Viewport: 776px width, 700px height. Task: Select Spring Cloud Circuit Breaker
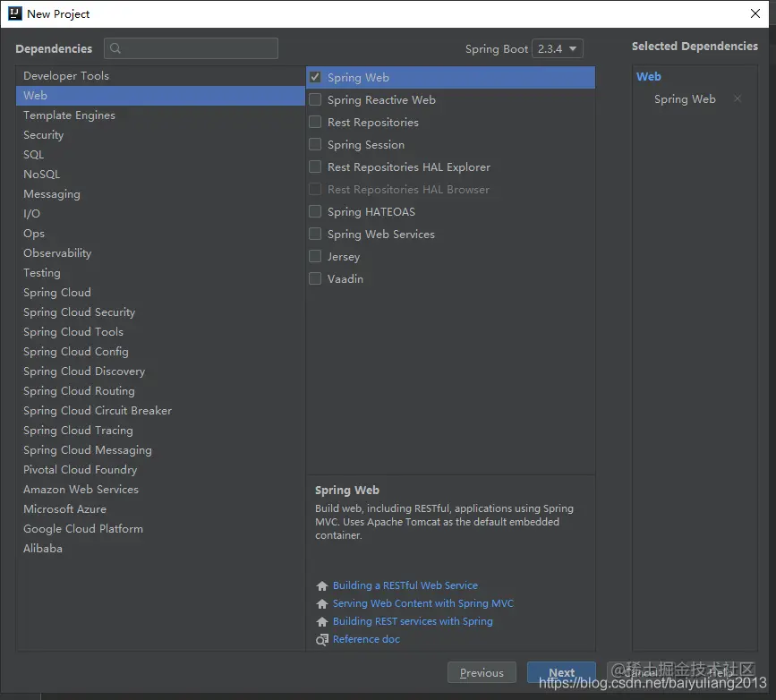point(160,410)
